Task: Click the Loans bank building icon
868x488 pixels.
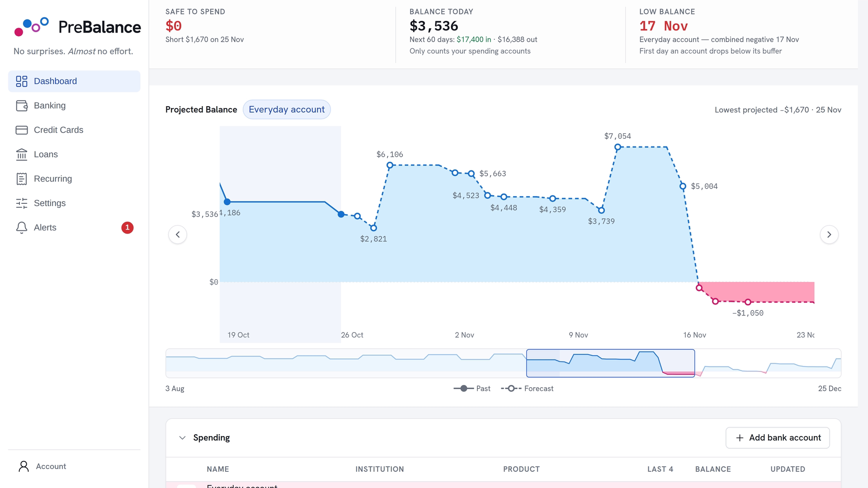Action: point(22,155)
